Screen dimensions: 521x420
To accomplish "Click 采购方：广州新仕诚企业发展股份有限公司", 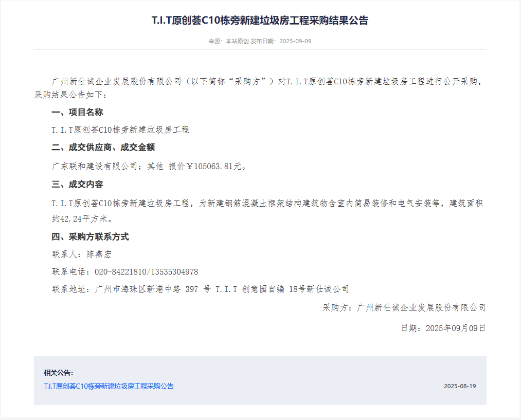I will tap(403, 307).
